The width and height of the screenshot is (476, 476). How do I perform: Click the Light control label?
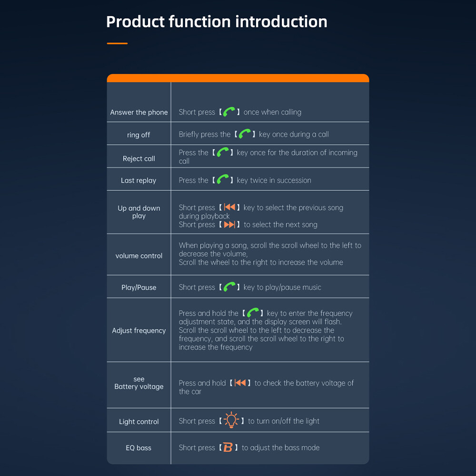click(139, 421)
